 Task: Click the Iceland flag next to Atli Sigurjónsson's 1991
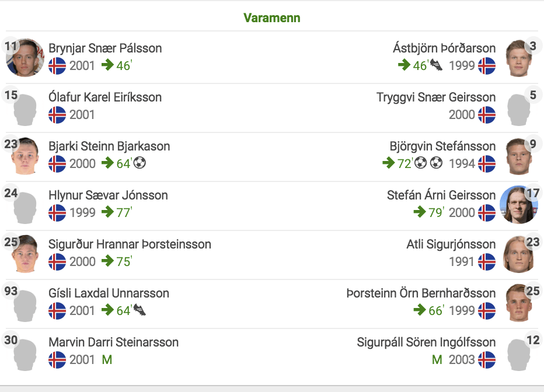coord(487,262)
